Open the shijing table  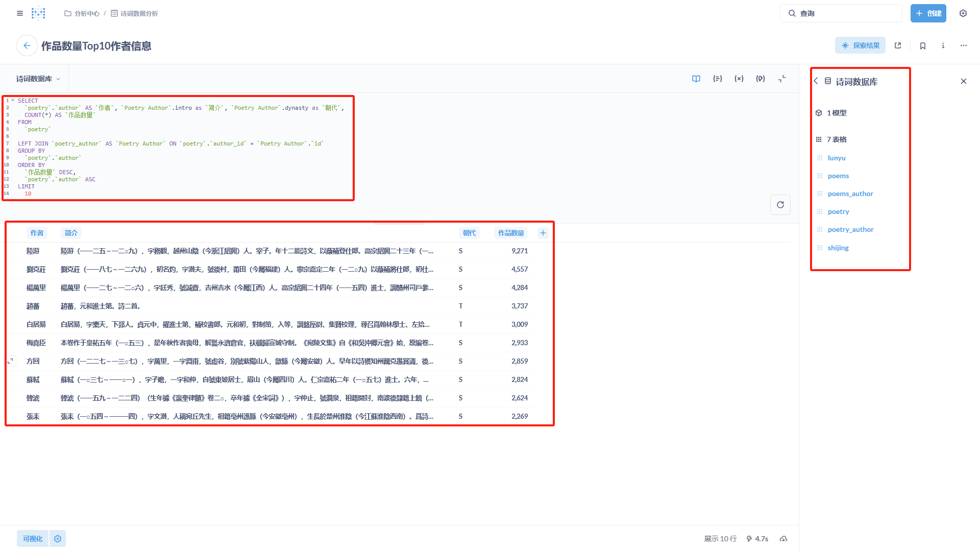click(838, 248)
